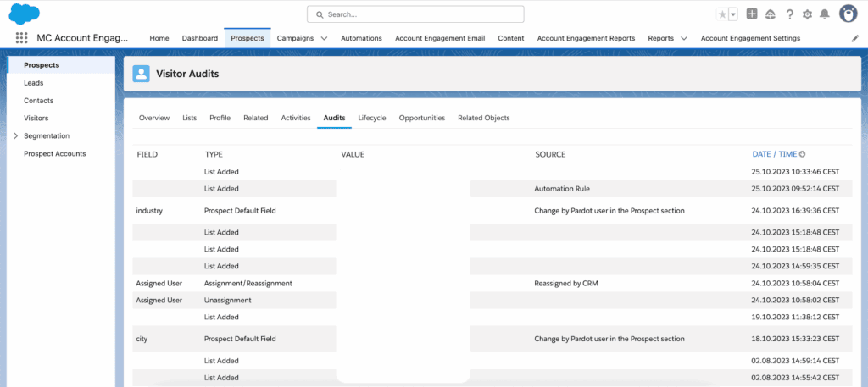The image size is (868, 387).
Task: Click the 'Assignment/Reassignment' type cell
Action: click(248, 283)
